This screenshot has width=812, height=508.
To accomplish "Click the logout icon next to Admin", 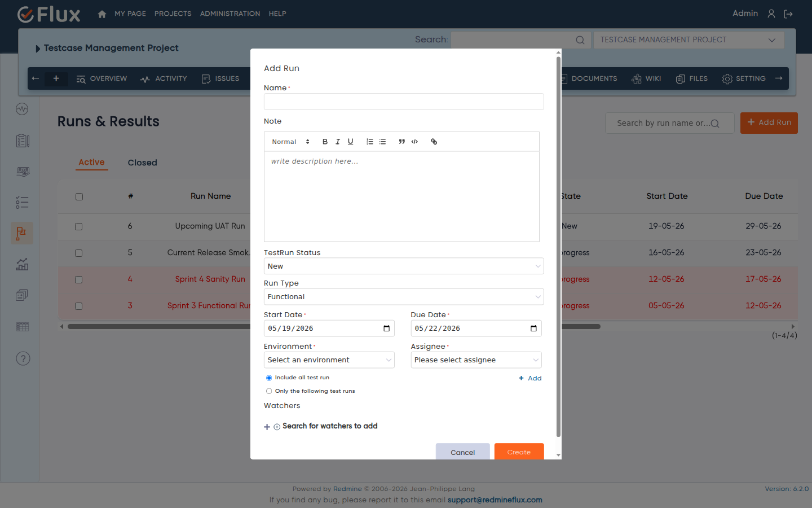I will tap(788, 14).
